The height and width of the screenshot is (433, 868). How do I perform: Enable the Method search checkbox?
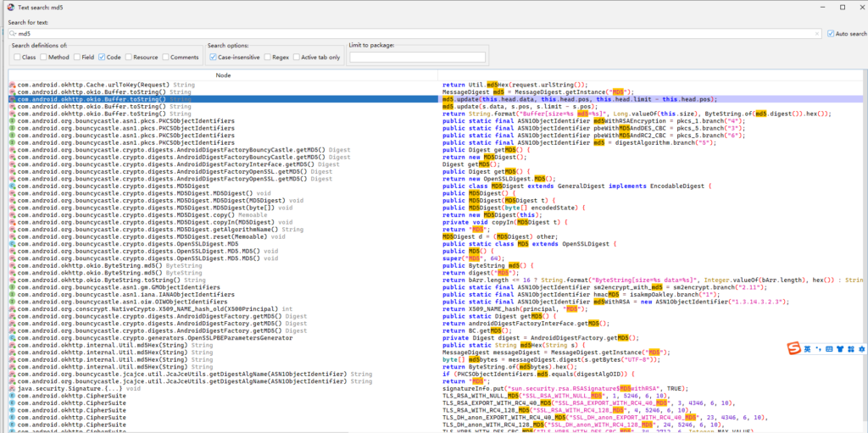pyautogui.click(x=43, y=58)
